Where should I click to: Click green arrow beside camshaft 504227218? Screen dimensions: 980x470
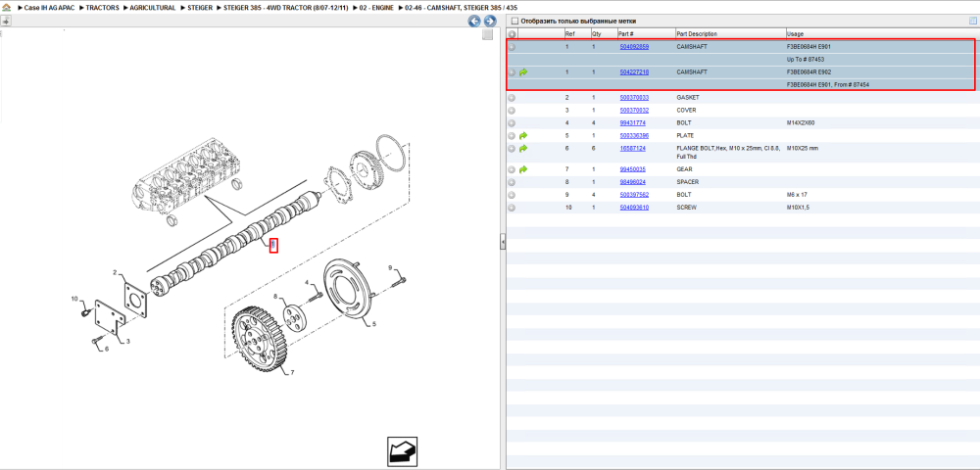(523, 72)
